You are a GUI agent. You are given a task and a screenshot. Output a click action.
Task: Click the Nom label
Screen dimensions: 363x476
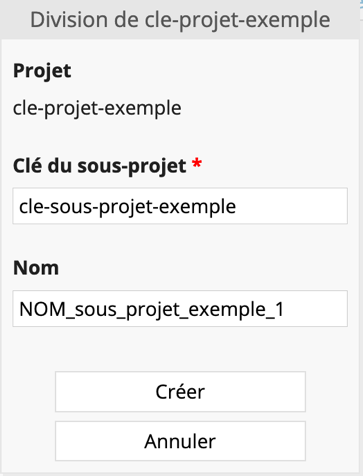(x=36, y=268)
